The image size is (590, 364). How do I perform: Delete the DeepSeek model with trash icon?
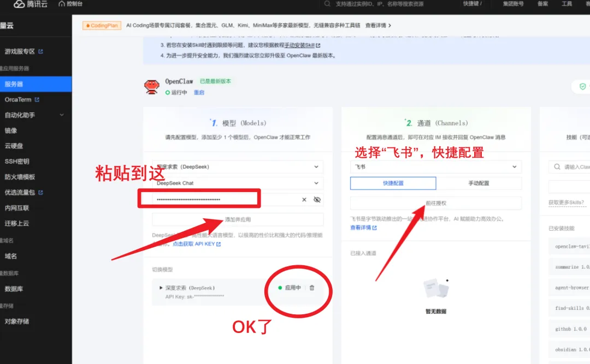click(312, 288)
